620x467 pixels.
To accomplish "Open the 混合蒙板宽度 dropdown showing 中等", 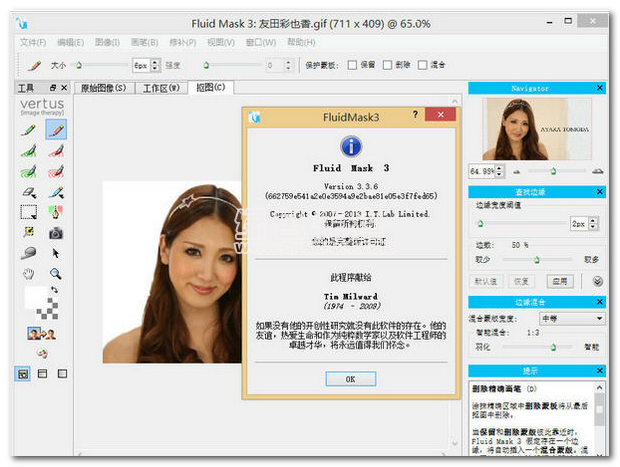I will (x=572, y=318).
